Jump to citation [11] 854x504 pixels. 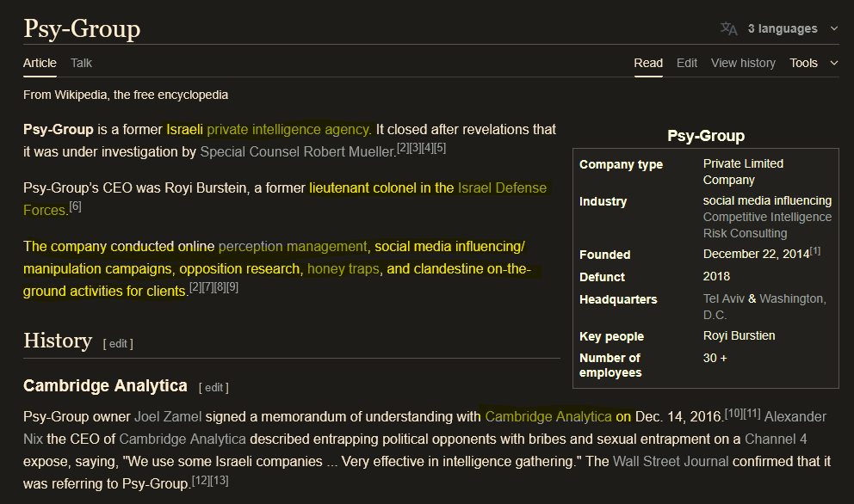[x=752, y=413]
